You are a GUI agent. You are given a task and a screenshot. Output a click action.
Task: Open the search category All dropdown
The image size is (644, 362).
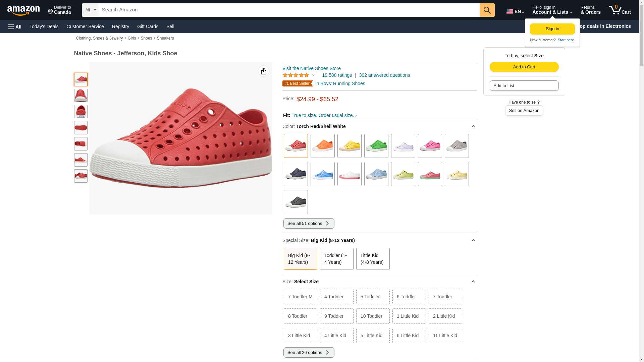click(90, 10)
